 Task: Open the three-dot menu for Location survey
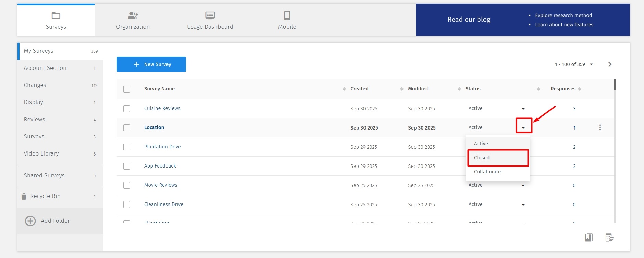pos(600,127)
